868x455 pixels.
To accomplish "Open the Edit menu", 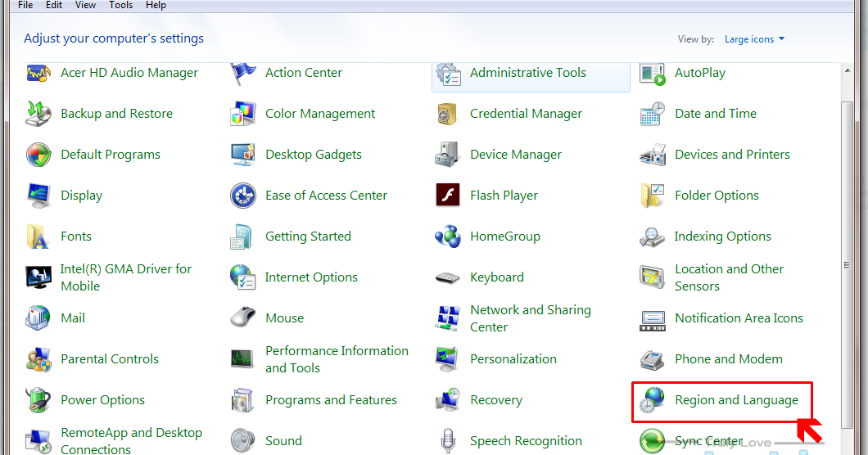I will pos(54,5).
